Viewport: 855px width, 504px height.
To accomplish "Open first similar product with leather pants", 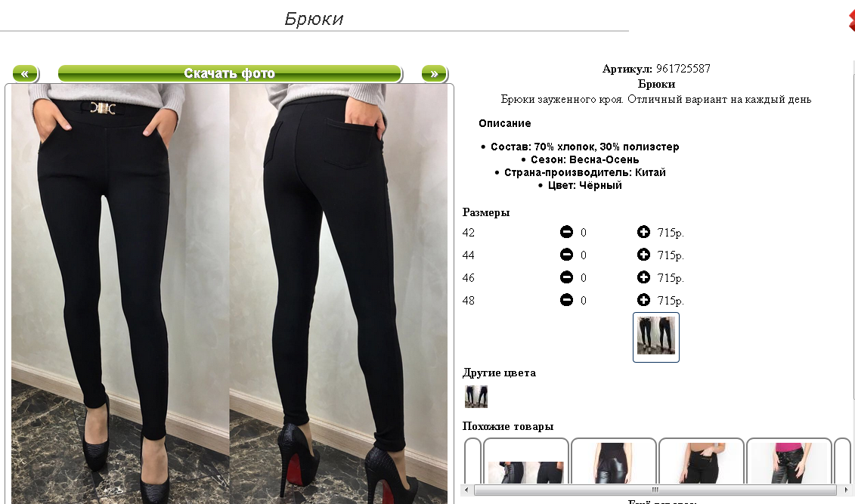I will pyautogui.click(x=526, y=461).
